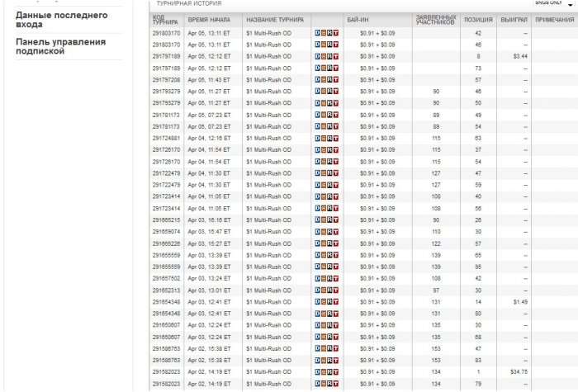Click tournament code 291797208

point(166,80)
